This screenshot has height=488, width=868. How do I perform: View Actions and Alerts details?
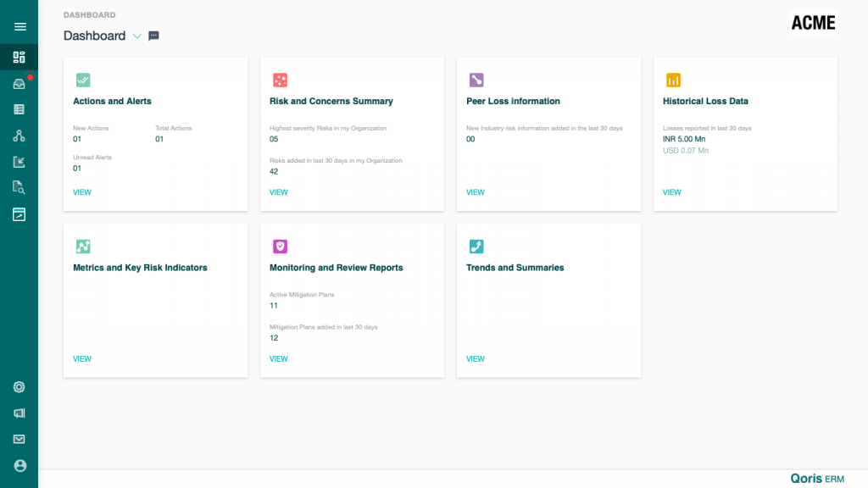82,192
